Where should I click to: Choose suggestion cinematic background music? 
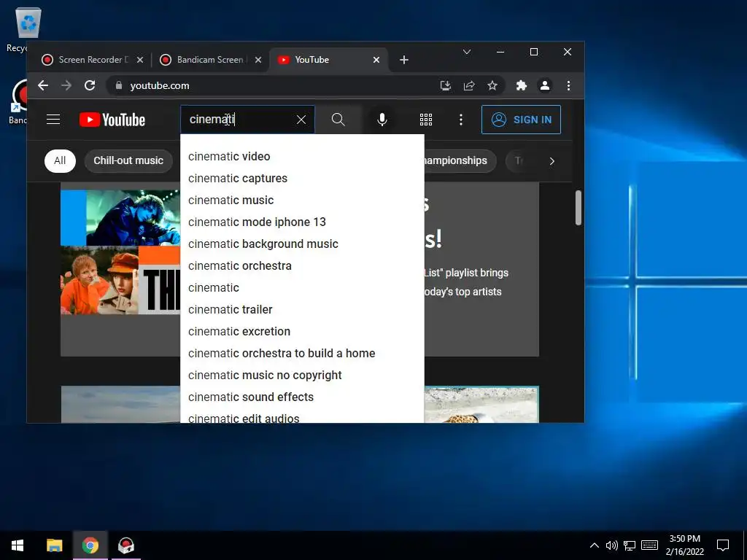[302, 244]
